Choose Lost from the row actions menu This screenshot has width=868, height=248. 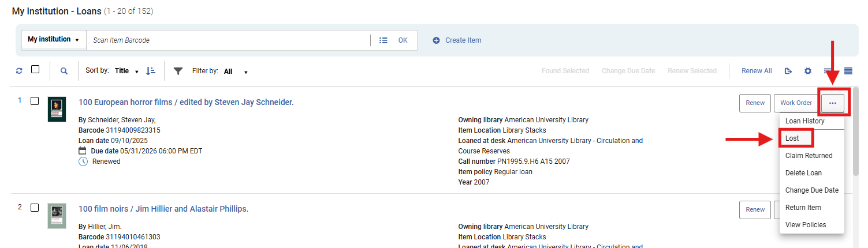pos(792,138)
